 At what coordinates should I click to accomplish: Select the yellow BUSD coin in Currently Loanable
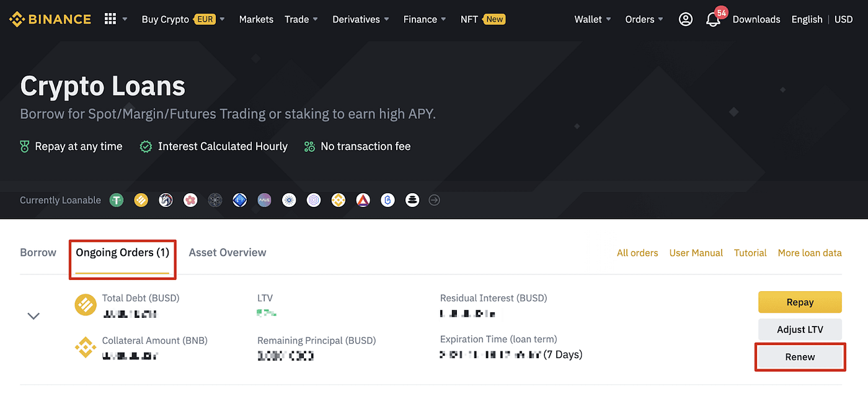pos(141,200)
